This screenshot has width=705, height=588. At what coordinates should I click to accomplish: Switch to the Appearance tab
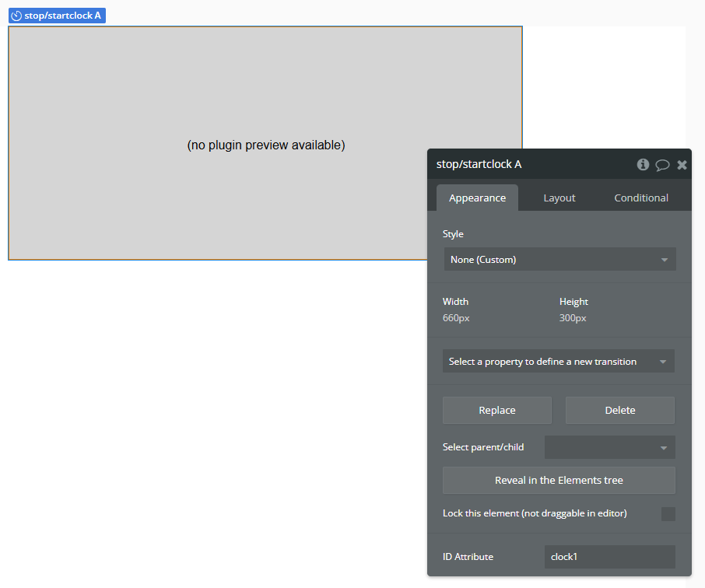point(477,198)
